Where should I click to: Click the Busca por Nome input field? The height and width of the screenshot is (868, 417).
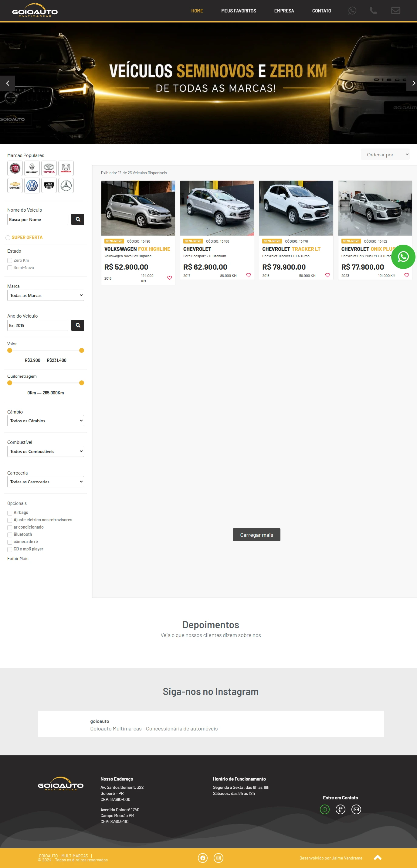tap(38, 220)
